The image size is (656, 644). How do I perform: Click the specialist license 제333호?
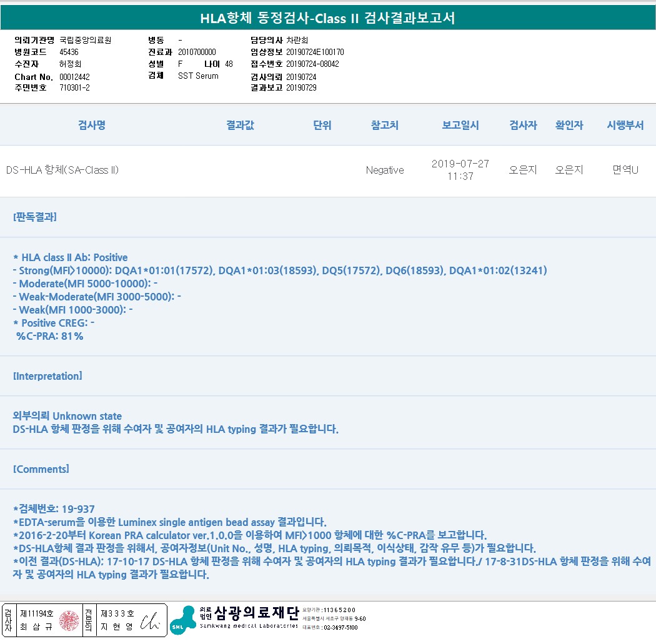pyautogui.click(x=117, y=614)
